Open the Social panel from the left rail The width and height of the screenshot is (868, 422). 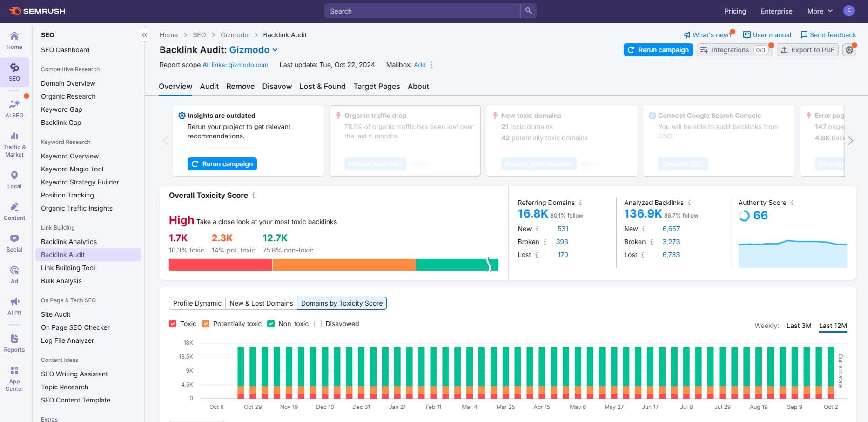(x=14, y=243)
